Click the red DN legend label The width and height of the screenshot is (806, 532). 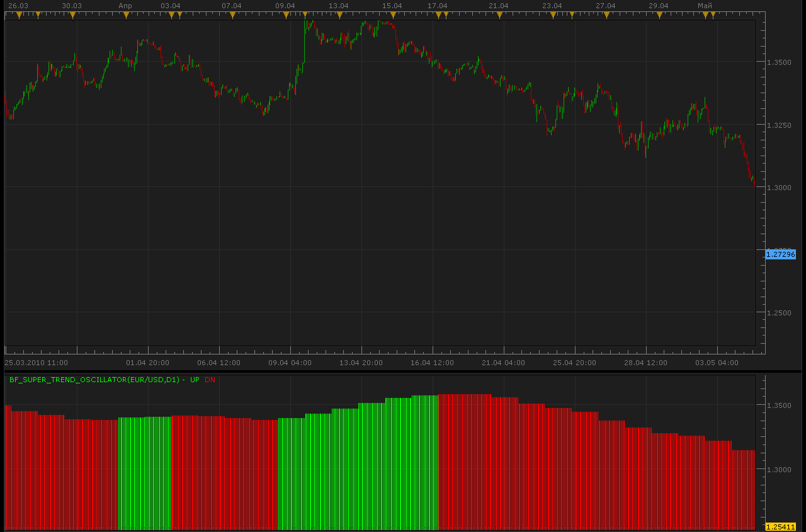[x=210, y=380]
